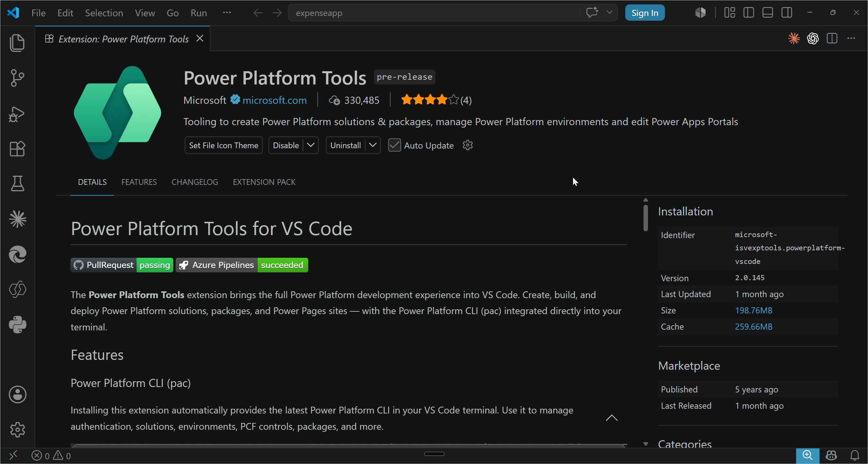Open the Testing flask view
Viewport: 868px width, 464px height.
coord(17,183)
